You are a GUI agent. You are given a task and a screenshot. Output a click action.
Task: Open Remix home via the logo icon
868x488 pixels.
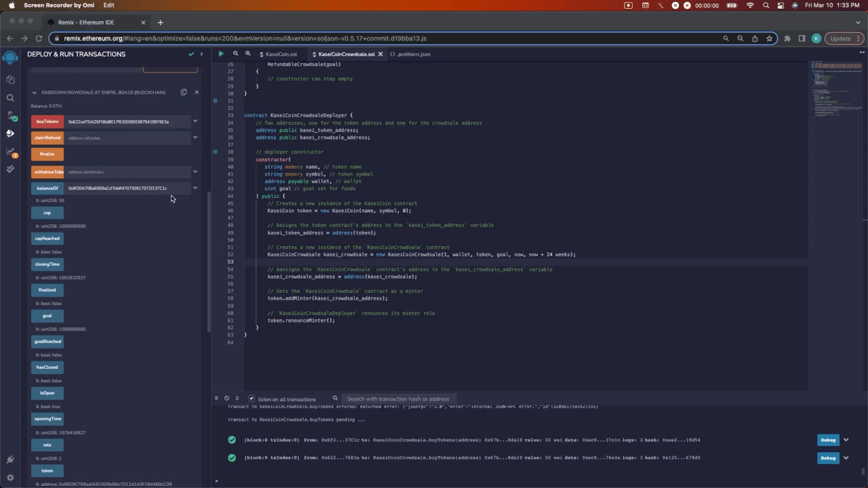click(x=10, y=57)
